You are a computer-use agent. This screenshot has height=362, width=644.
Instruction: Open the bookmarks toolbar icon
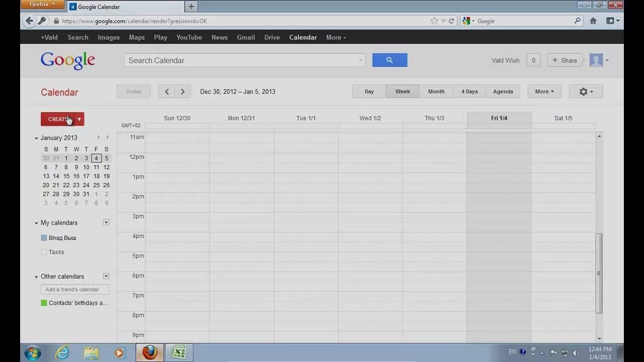[613, 21]
